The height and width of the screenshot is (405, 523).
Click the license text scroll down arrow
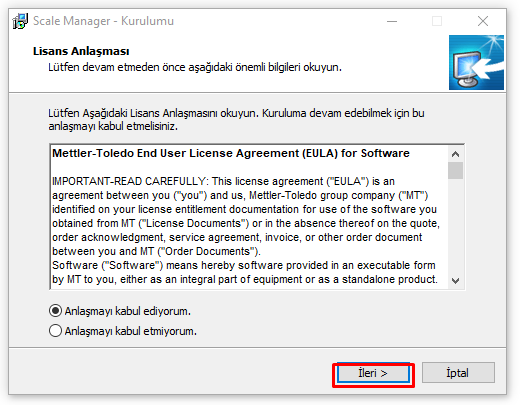pos(455,281)
